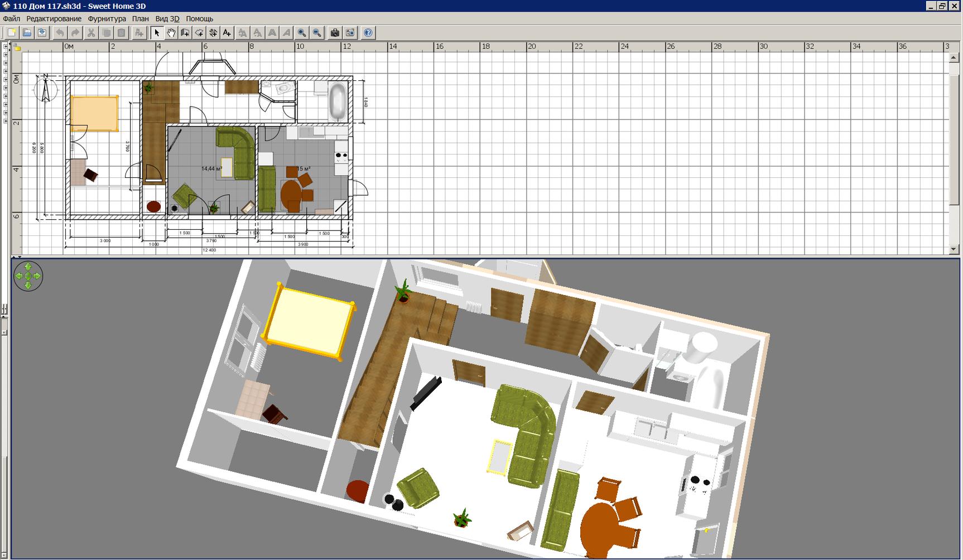Choose the Create dimensions tool

213,33
